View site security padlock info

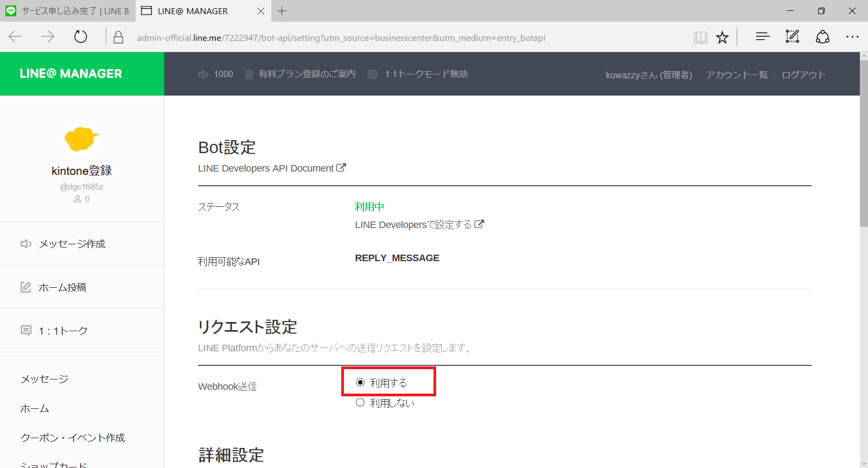pyautogui.click(x=118, y=37)
